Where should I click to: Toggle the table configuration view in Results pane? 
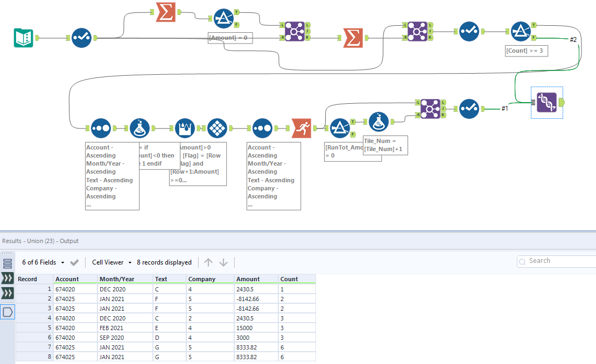coord(7,263)
